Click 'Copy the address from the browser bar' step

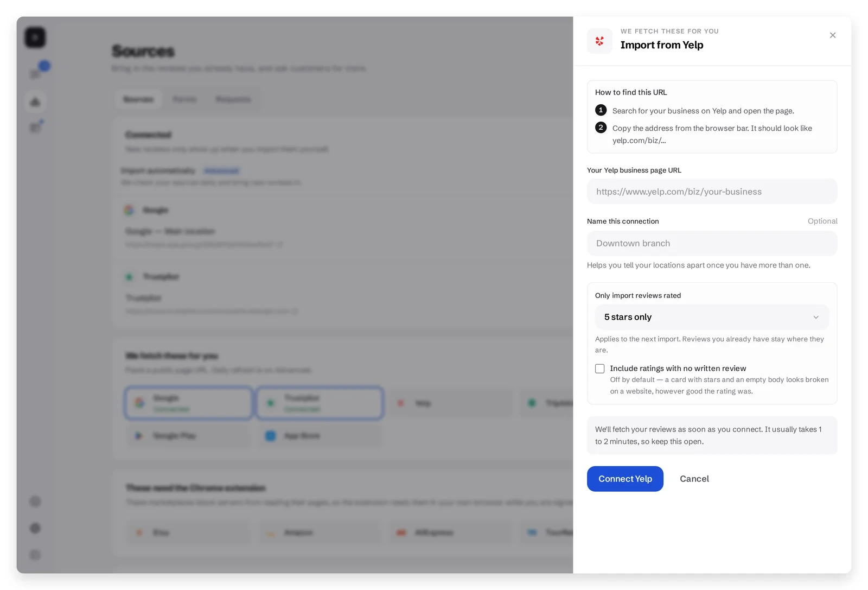(x=712, y=134)
